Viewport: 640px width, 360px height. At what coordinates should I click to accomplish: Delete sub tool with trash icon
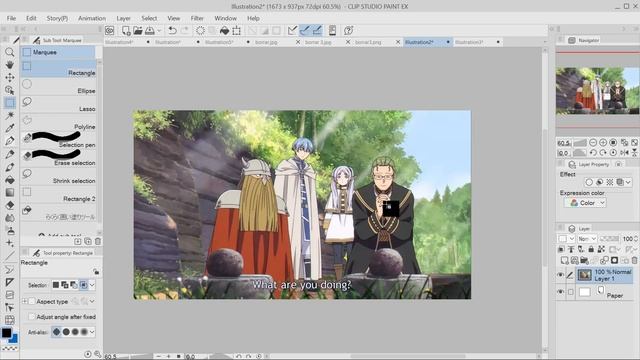98,241
